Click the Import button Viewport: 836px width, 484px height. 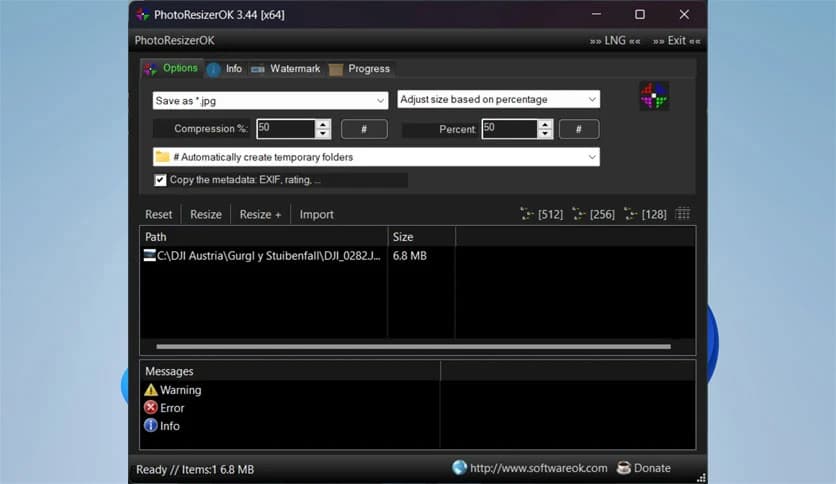(316, 214)
